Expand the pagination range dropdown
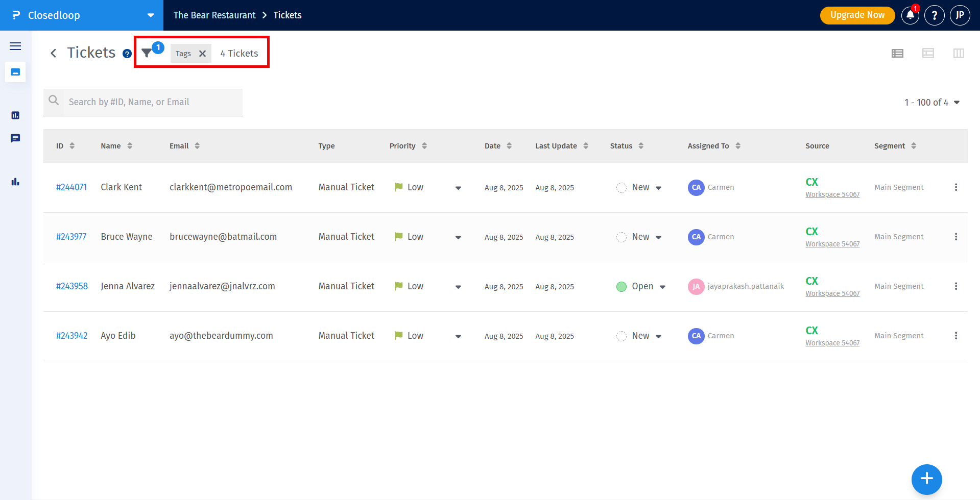 click(x=957, y=103)
